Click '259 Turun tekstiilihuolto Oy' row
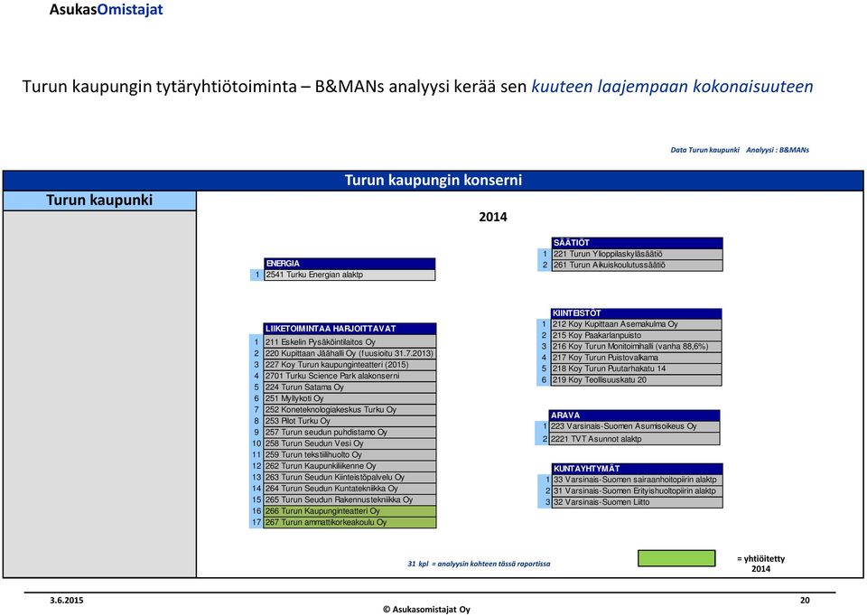Image resolution: width=867 pixels, height=616 pixels. [x=350, y=454]
